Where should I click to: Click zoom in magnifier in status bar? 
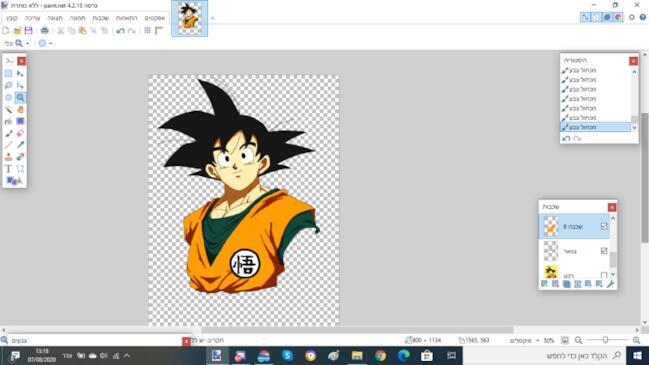pyautogui.click(x=637, y=340)
